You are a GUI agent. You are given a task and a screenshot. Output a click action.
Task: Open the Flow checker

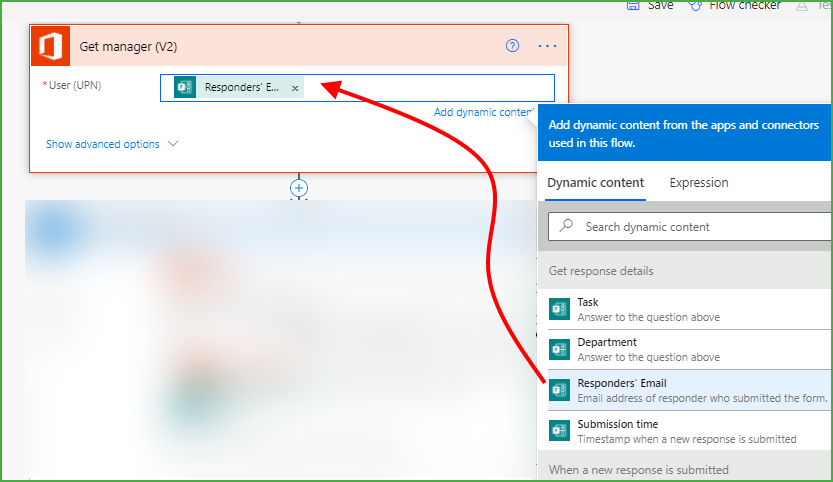click(x=734, y=5)
